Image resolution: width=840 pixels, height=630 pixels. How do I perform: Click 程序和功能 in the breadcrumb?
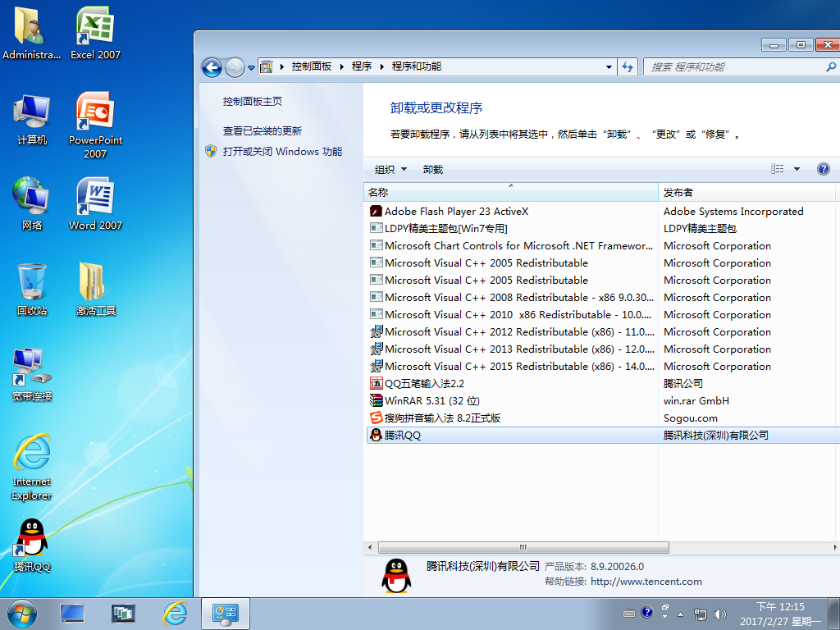[416, 66]
